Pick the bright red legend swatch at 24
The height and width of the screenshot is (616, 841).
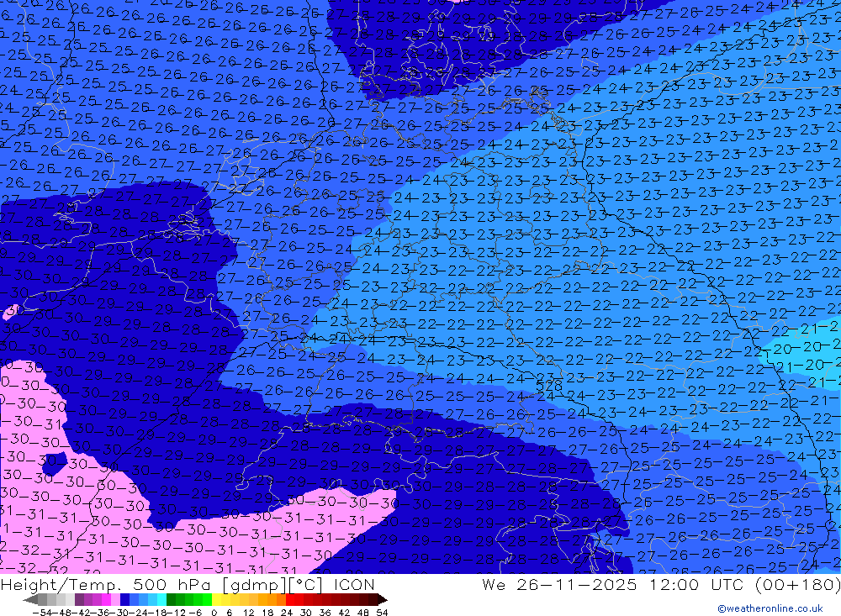coord(290,599)
